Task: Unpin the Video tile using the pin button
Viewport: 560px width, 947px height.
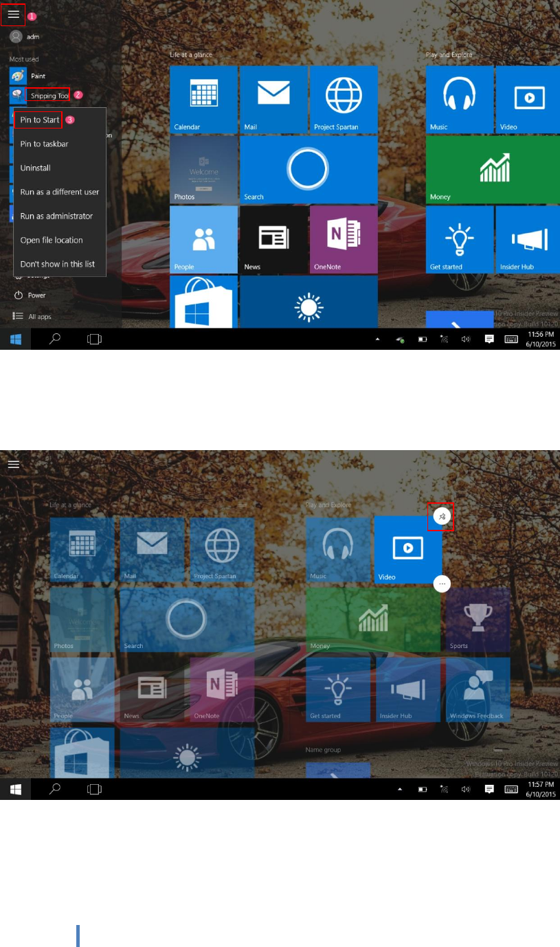Action: click(x=443, y=517)
